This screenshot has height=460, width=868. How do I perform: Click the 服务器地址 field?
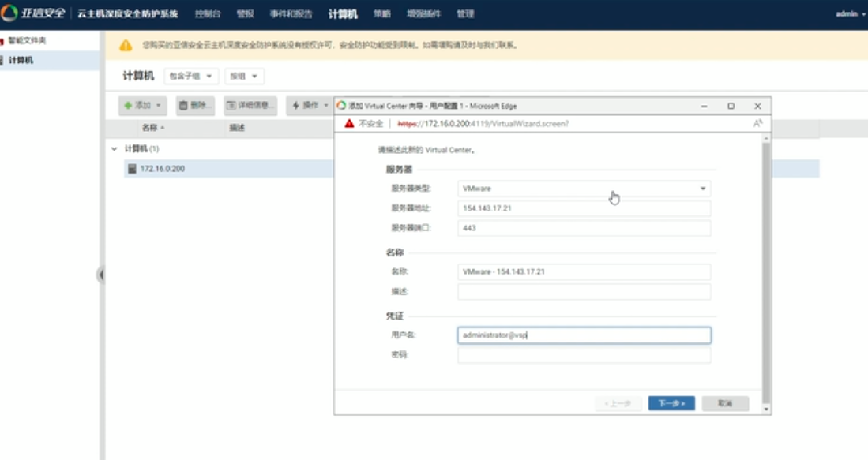coord(584,208)
